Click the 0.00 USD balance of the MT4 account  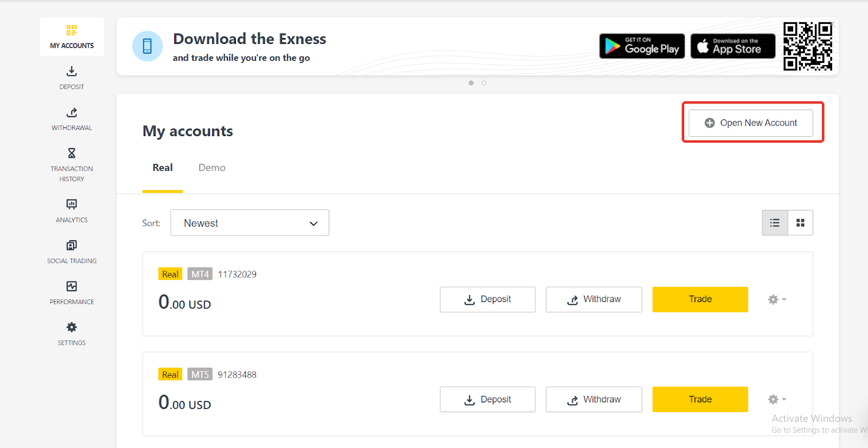tap(184, 302)
